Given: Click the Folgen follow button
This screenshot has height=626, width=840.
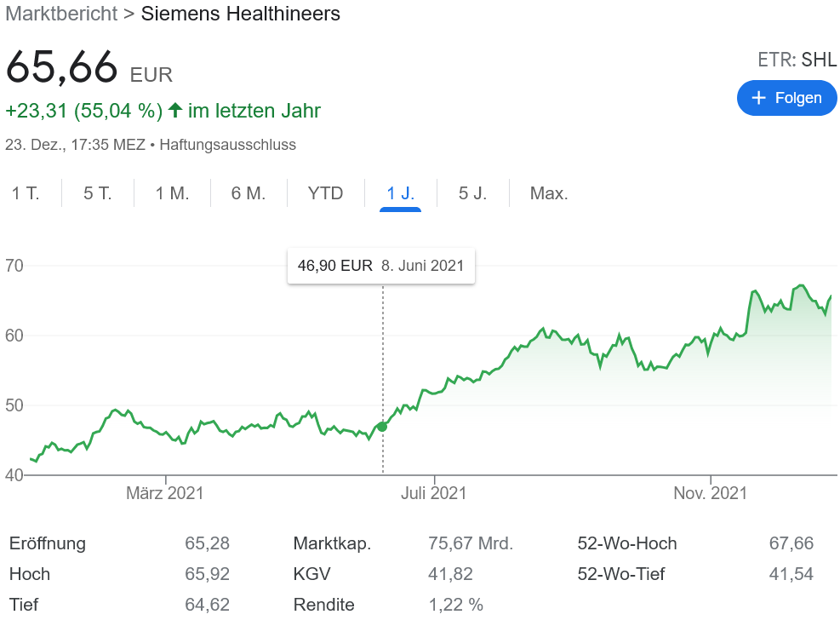Looking at the screenshot, I should [x=786, y=98].
